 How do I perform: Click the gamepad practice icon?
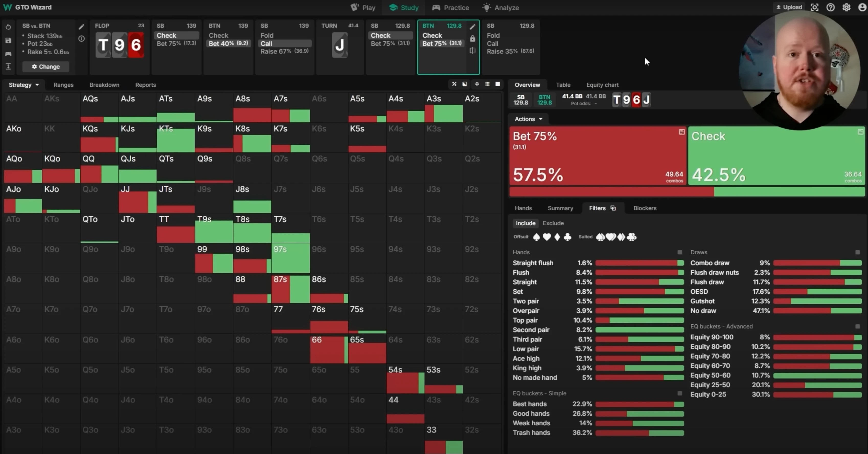click(x=8, y=54)
